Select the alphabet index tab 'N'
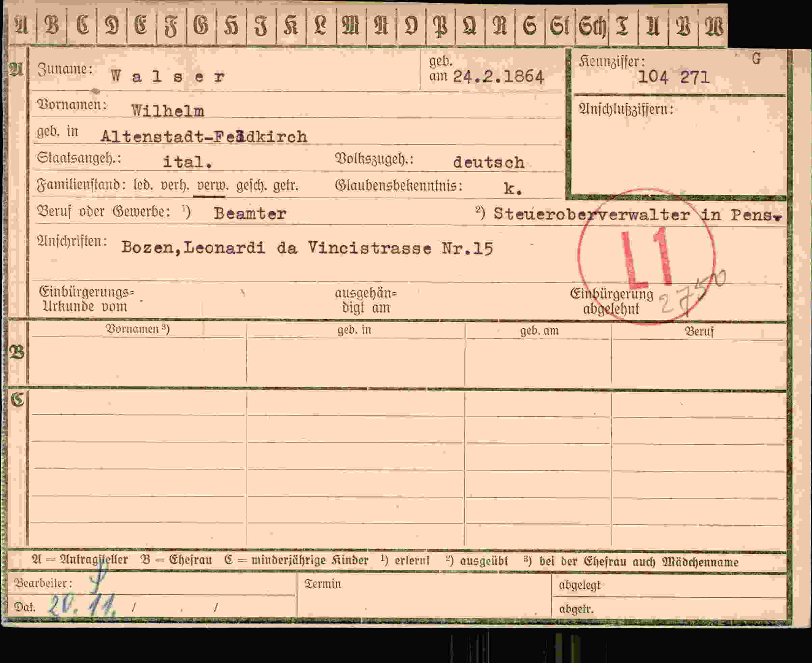Image resolution: width=812 pixels, height=663 pixels. [381, 26]
